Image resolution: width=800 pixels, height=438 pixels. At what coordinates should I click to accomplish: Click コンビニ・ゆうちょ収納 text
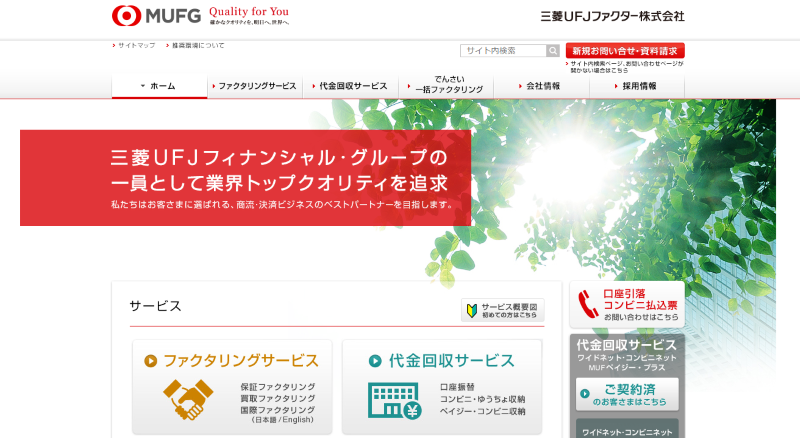[482, 399]
